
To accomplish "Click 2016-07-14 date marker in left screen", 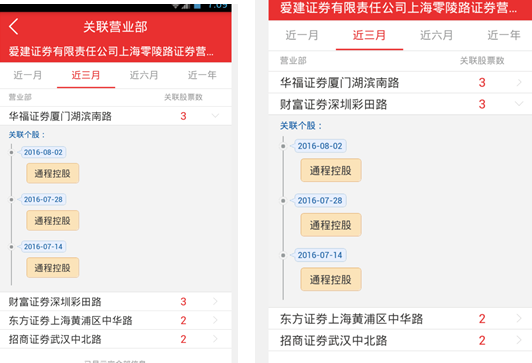I will coord(43,246).
